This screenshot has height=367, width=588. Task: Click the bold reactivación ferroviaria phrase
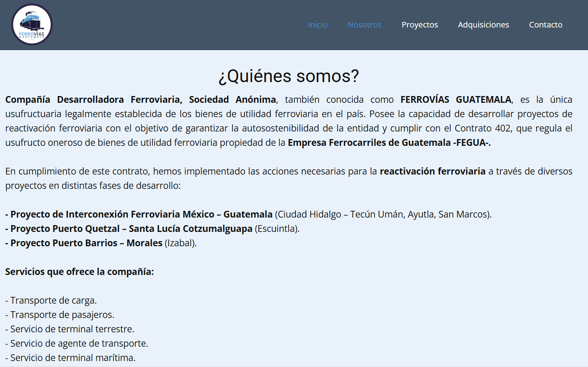point(432,171)
